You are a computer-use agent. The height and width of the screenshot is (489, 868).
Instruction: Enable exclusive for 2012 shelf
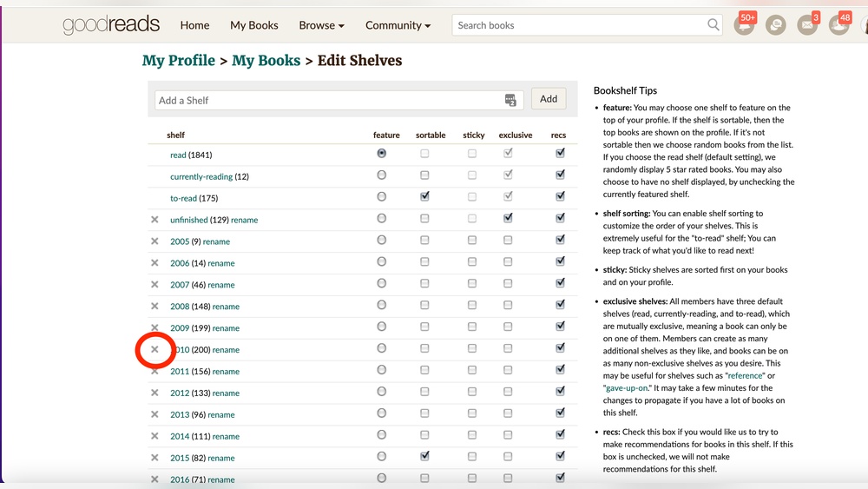508,392
